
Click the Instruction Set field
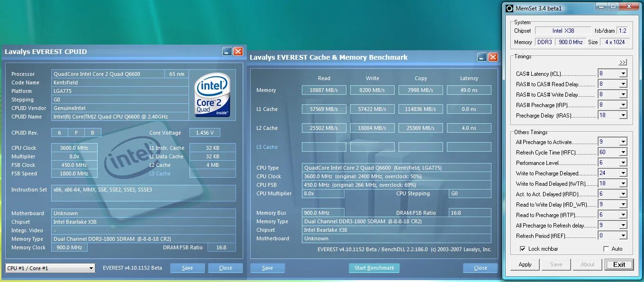pos(144,193)
